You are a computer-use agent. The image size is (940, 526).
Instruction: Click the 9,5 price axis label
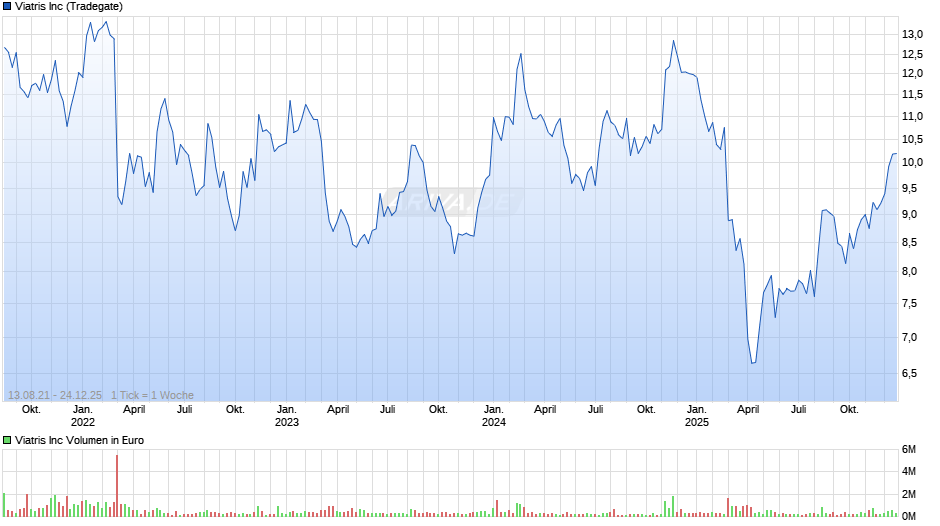point(910,188)
